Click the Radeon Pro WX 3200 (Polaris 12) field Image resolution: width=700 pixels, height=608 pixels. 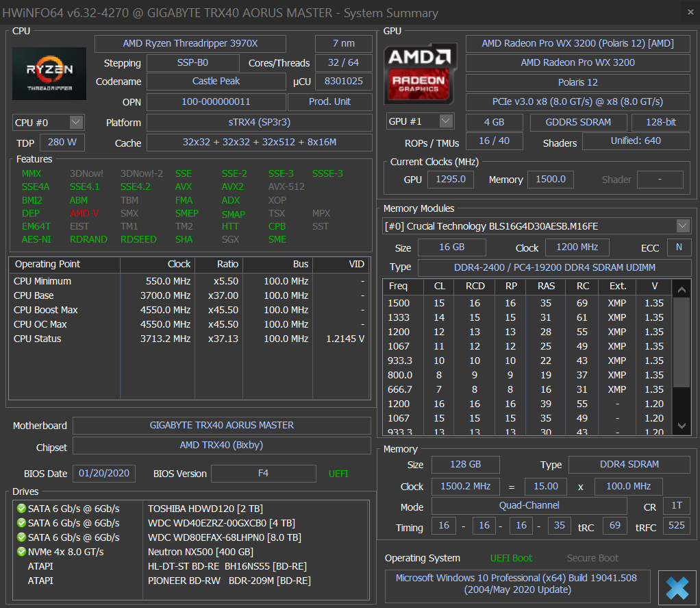[577, 43]
